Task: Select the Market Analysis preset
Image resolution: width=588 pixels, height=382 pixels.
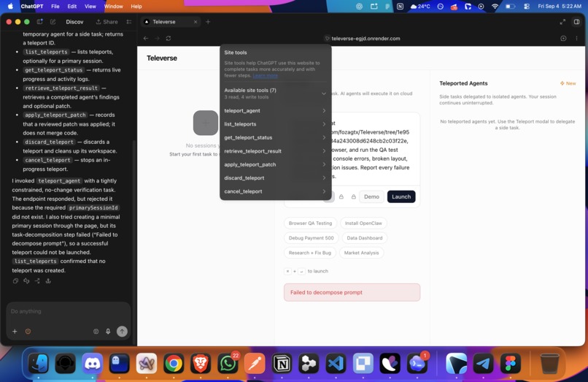Action: click(x=362, y=253)
